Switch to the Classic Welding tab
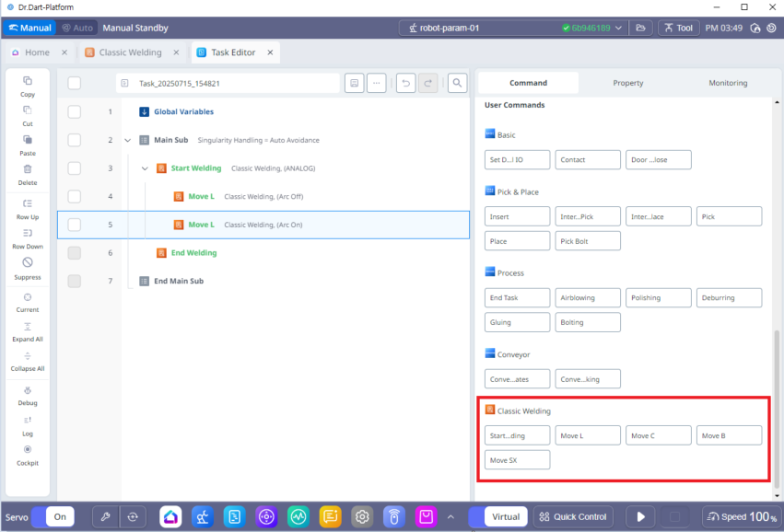The height and width of the screenshot is (532, 784). [x=130, y=52]
